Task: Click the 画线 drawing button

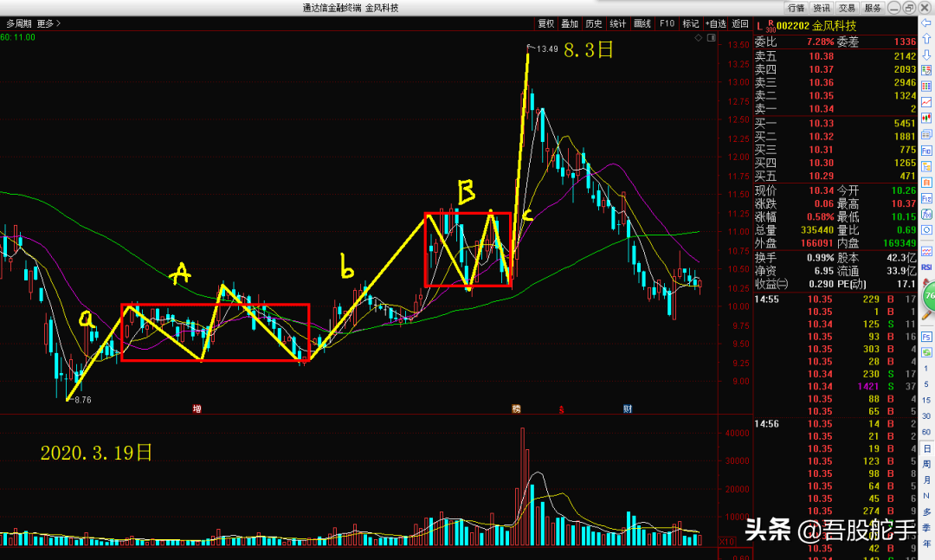Action: pyautogui.click(x=642, y=24)
